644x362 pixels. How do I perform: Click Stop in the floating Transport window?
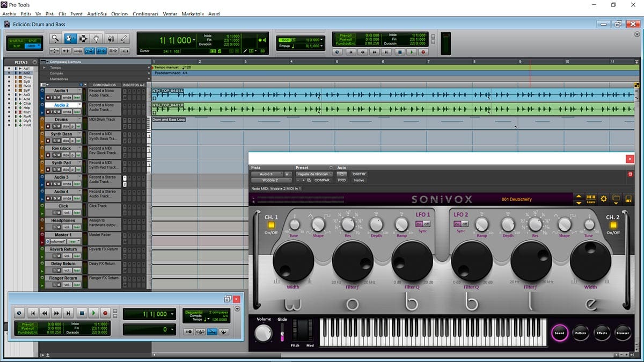tap(82, 313)
